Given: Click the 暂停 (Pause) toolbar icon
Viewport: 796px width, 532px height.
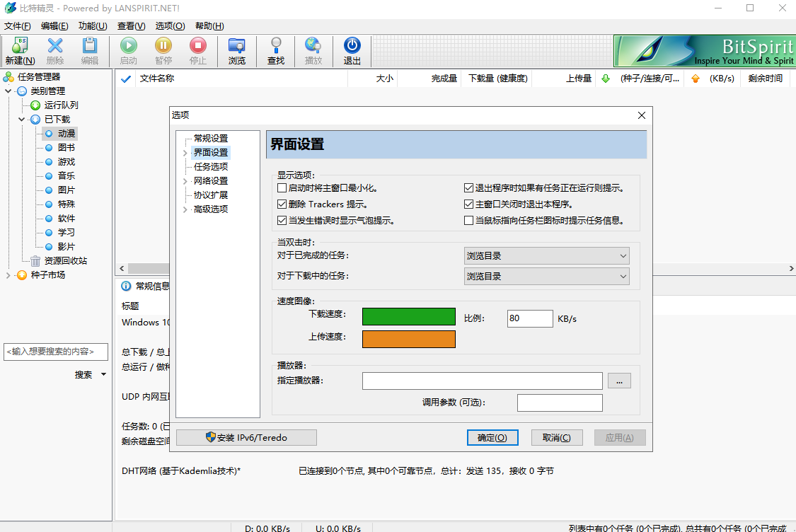Looking at the screenshot, I should coord(163,50).
